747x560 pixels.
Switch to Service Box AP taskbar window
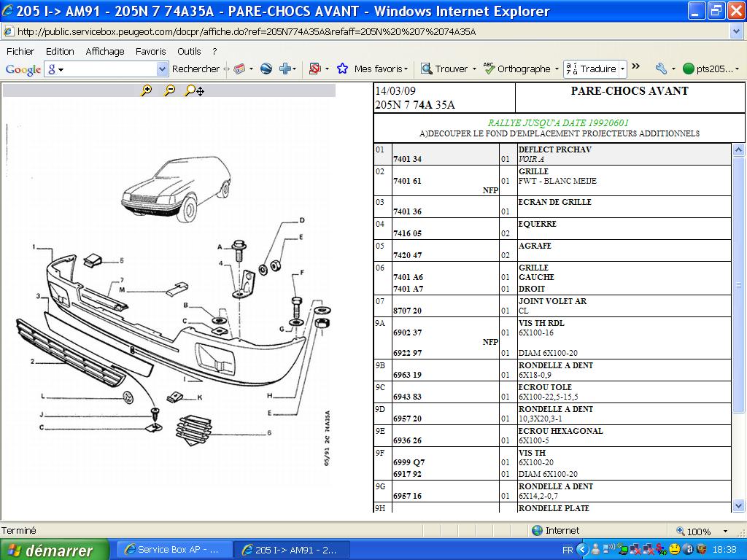coord(172,550)
